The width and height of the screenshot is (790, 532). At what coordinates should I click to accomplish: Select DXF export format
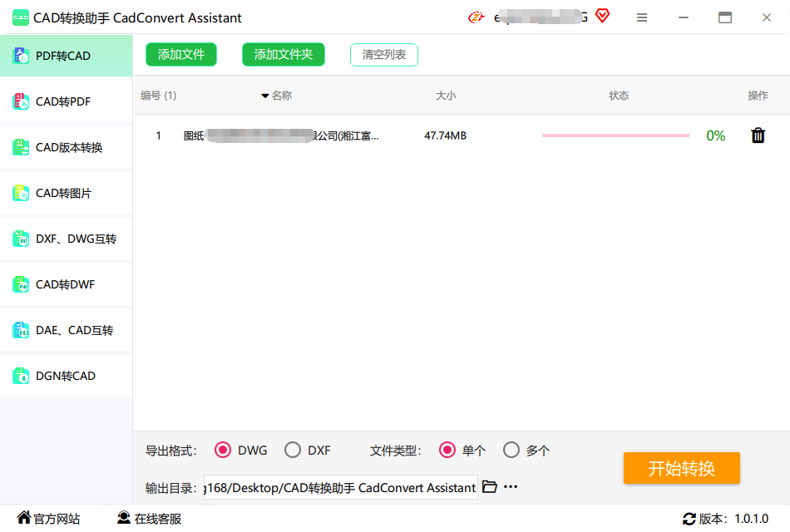click(293, 451)
